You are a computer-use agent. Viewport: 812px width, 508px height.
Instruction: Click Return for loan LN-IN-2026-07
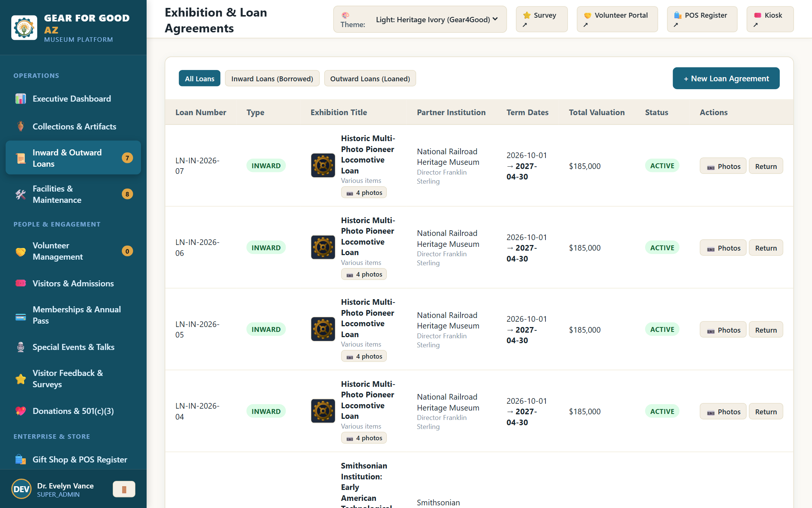click(x=766, y=166)
